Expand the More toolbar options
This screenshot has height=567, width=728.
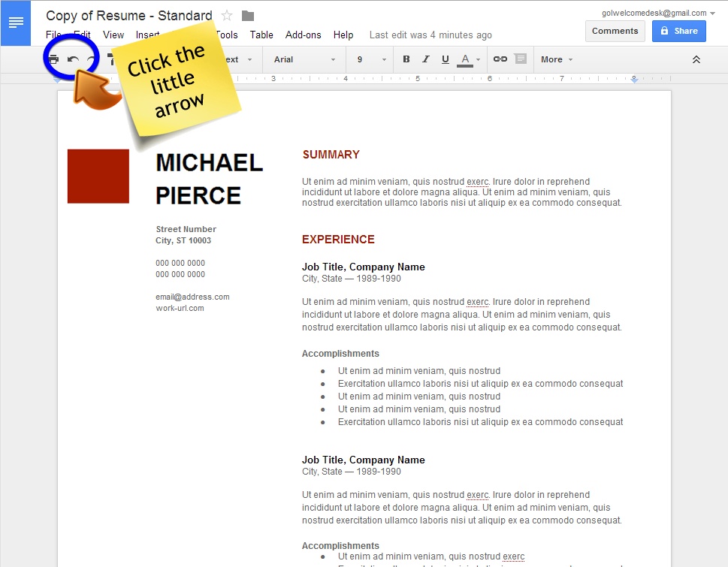[x=557, y=59]
